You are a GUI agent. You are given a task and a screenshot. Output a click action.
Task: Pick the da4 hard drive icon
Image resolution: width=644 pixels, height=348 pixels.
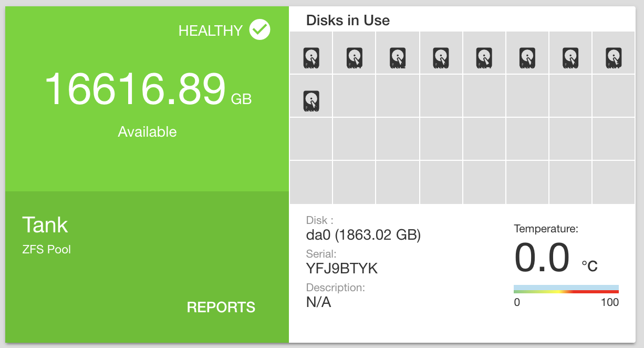point(484,58)
